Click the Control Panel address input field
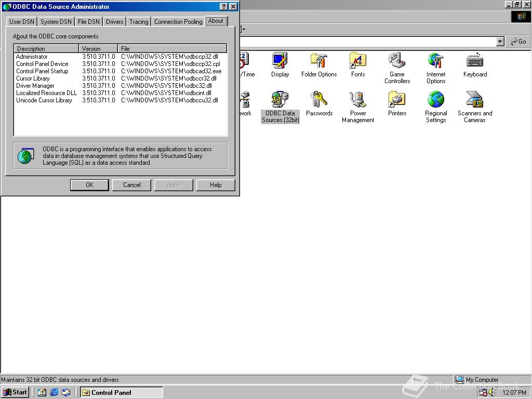 367,42
